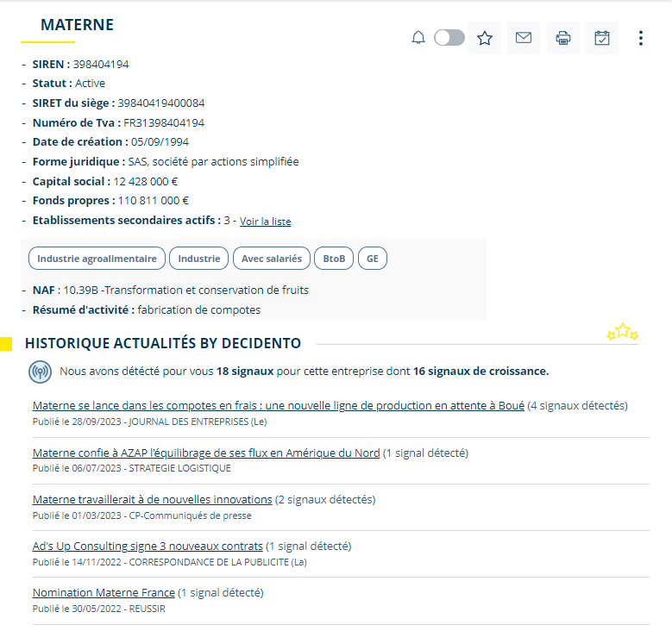Click the 'Statut : Active' line

click(x=68, y=84)
